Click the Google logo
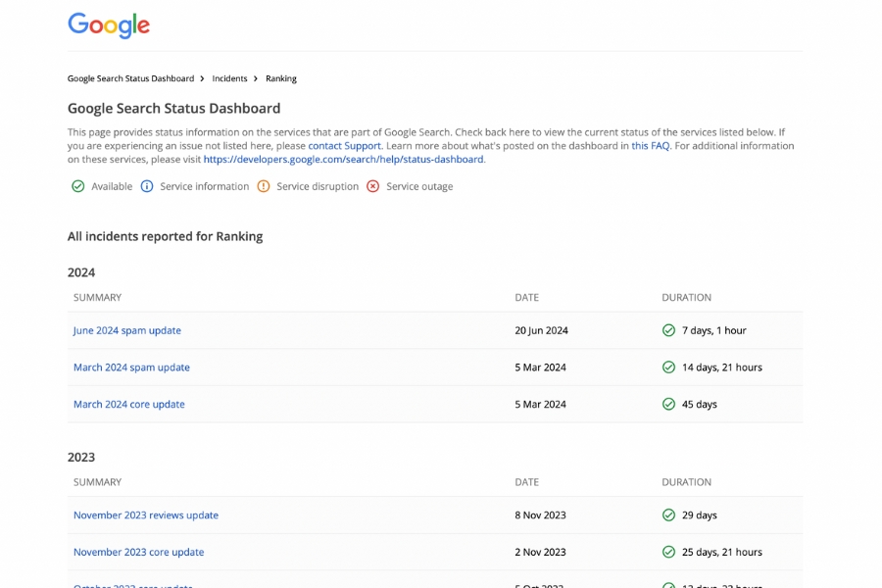Viewport: 882px width, 588px height. point(108,24)
